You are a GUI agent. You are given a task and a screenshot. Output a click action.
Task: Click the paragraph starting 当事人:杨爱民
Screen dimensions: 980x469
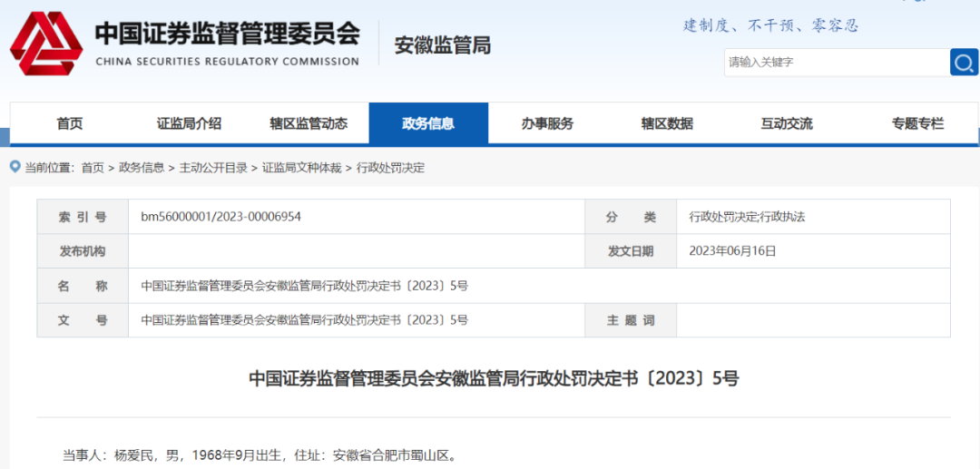tap(260, 454)
